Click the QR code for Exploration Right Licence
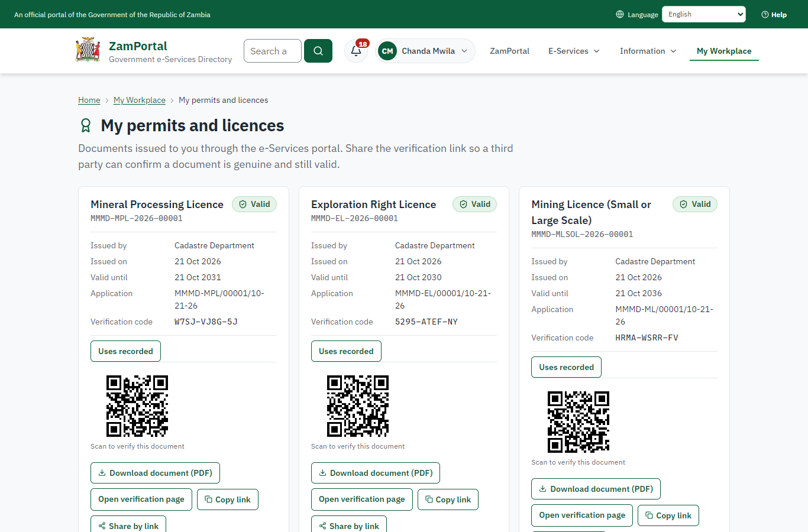The height and width of the screenshot is (532, 808). 358,406
